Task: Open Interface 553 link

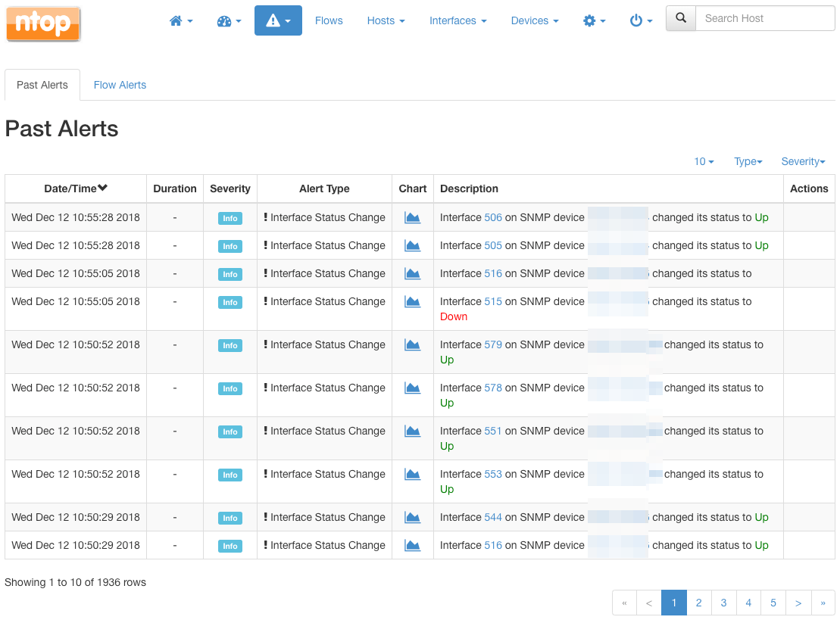Action: coord(493,474)
